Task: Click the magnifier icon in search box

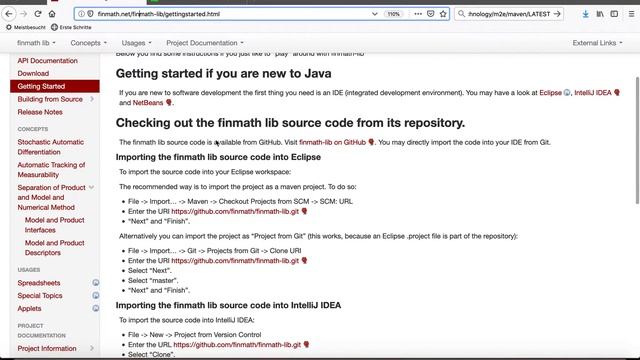Action: click(x=461, y=14)
